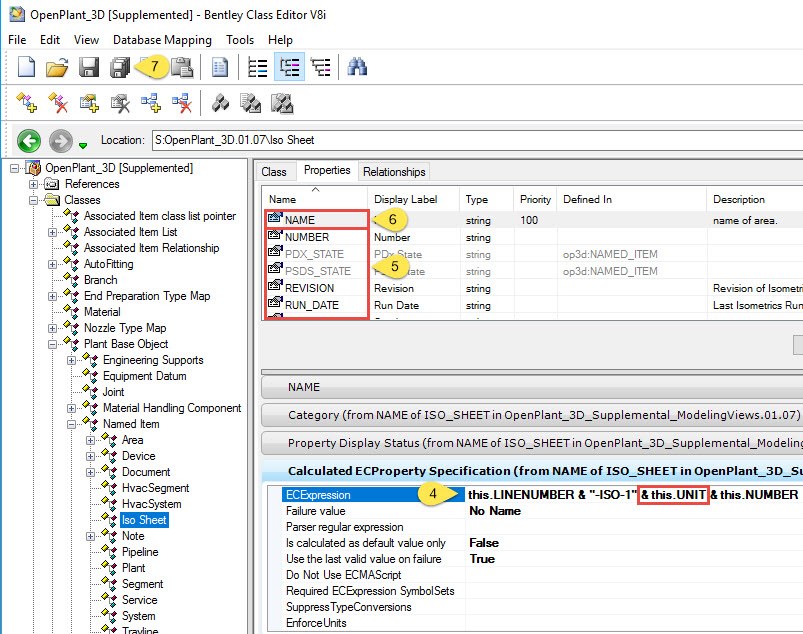Expand the Engineering Supports node
The height and width of the screenshot is (634, 803).
click(x=71, y=361)
